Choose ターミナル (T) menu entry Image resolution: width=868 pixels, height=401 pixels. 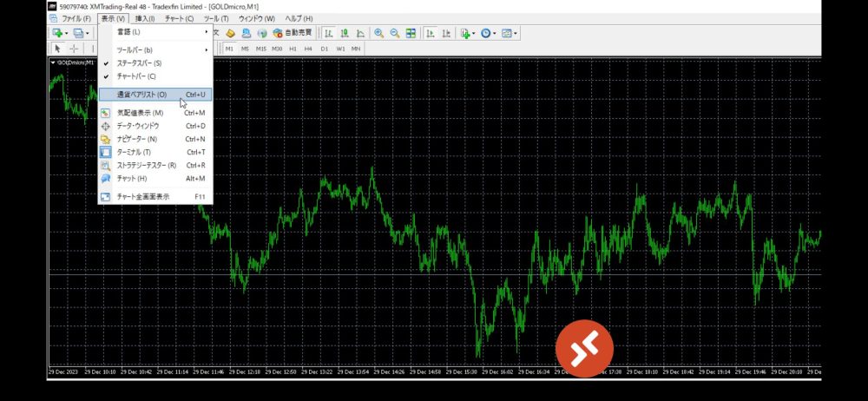pos(155,152)
